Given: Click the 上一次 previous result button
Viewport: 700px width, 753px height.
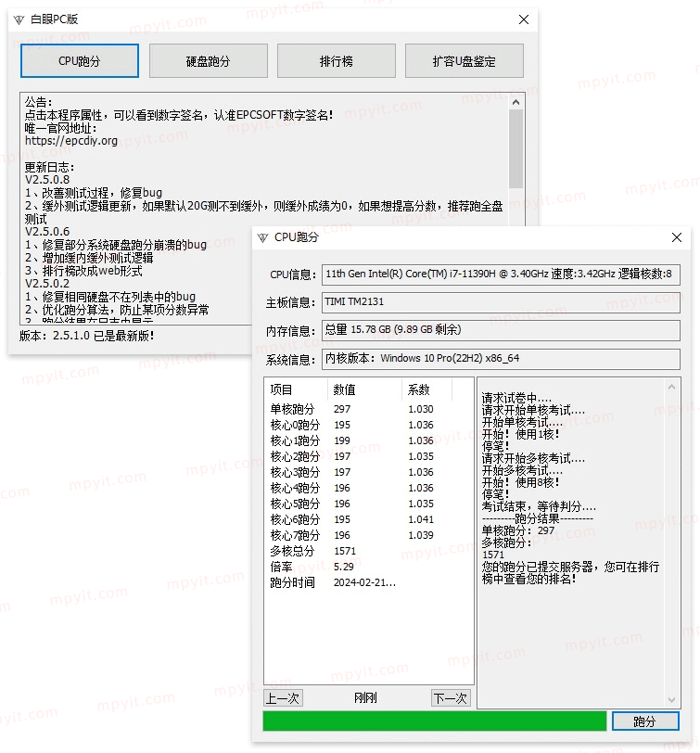Looking at the screenshot, I should click(x=284, y=698).
